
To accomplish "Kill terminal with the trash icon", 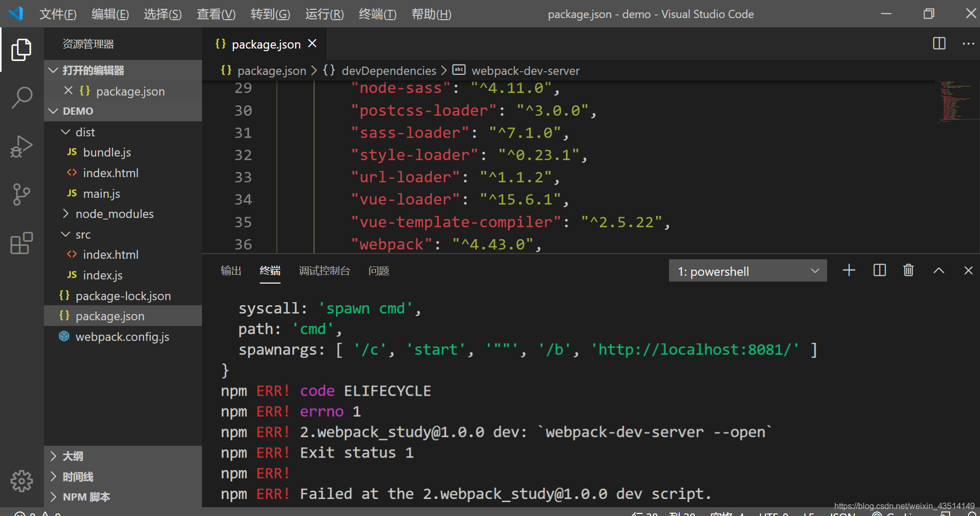I will pos(908,270).
